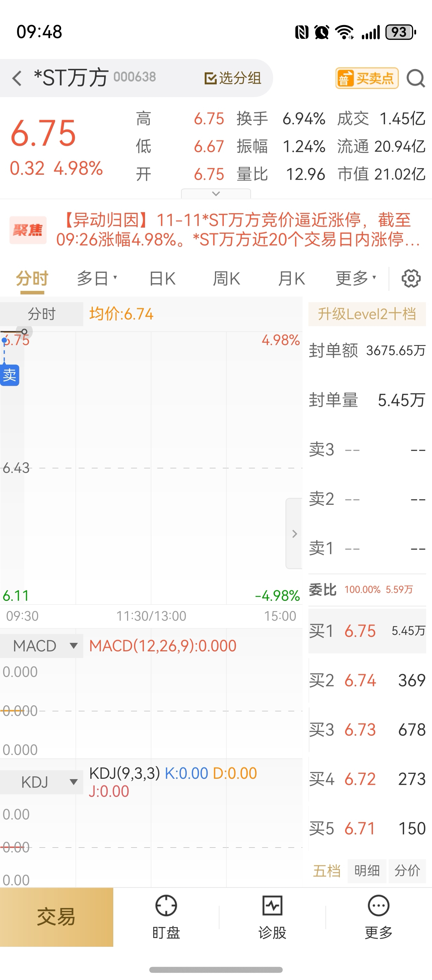Tap the Wi-Fi status icon
This screenshot has height=980, width=432.
tap(344, 32)
